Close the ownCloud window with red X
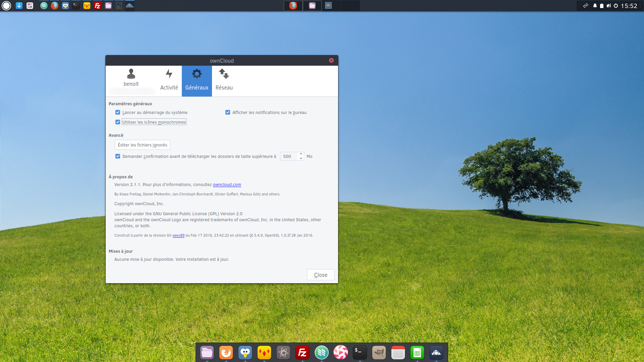Screen dimensions: 644x362 click(331, 60)
